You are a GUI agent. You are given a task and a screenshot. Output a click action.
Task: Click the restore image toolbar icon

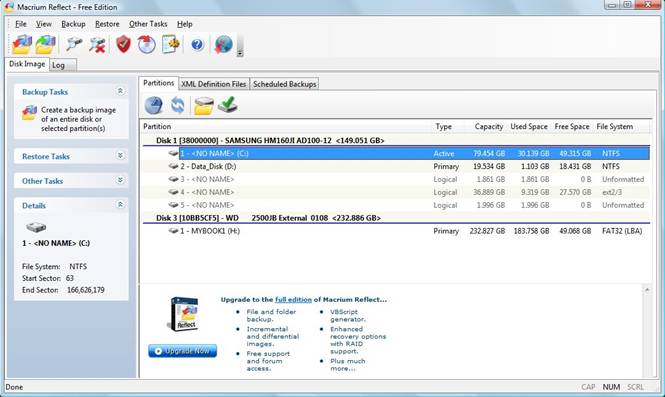tap(45, 45)
